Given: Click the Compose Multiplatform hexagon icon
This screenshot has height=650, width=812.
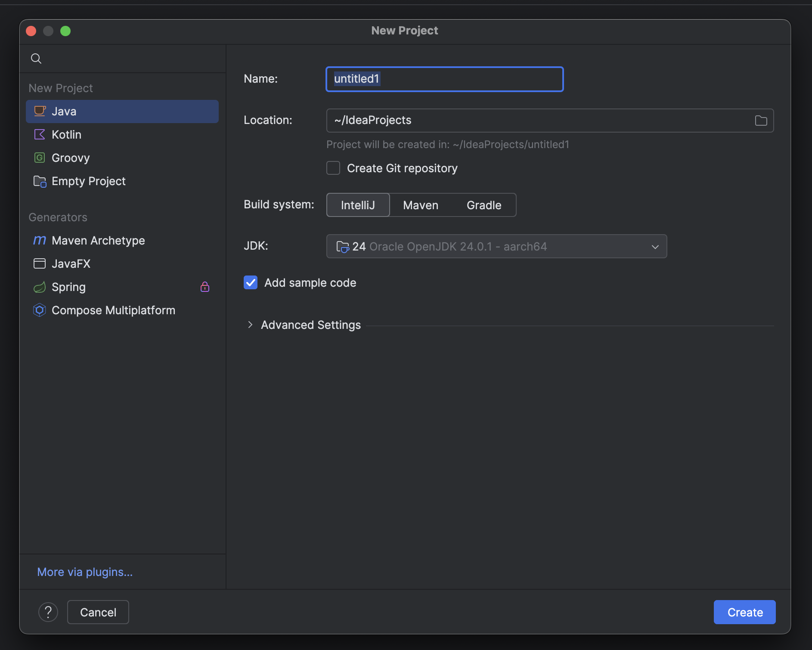Looking at the screenshot, I should pyautogui.click(x=40, y=310).
